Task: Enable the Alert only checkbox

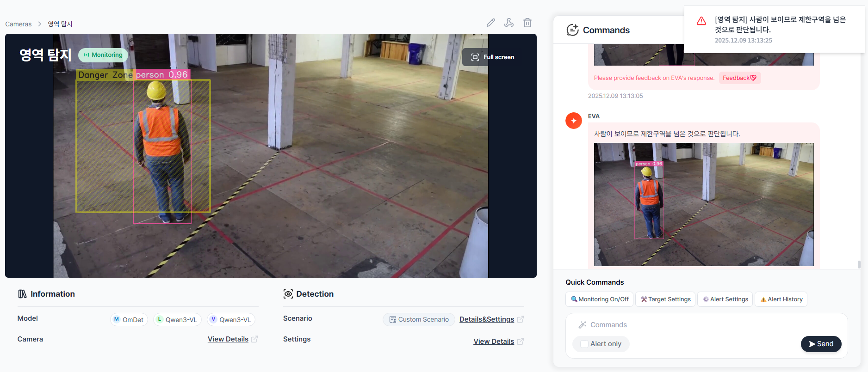Action: tap(584, 344)
